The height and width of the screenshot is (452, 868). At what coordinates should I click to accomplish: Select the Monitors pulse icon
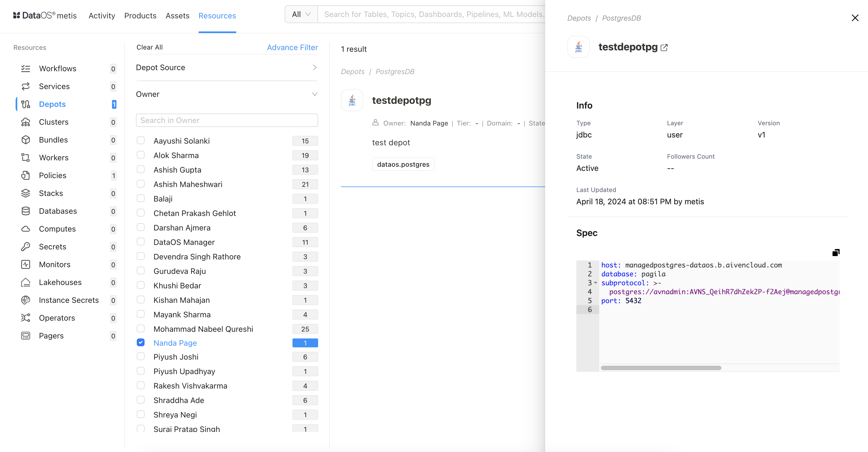click(26, 265)
